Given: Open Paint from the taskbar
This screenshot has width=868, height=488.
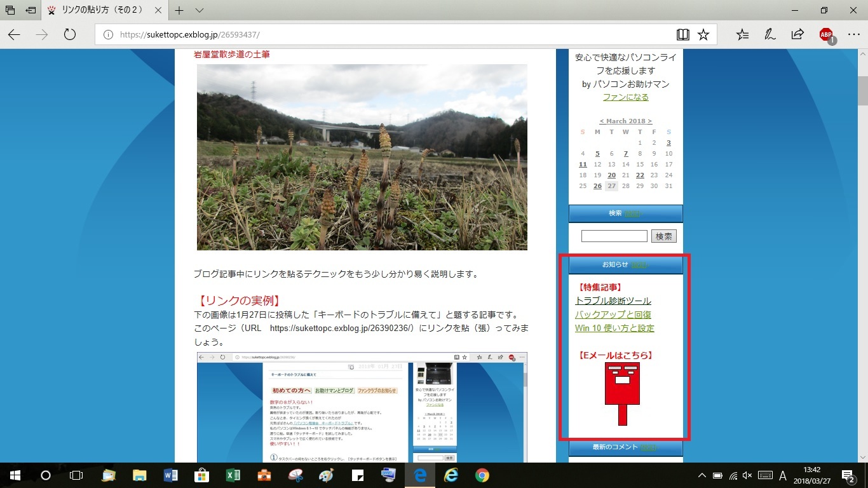Looking at the screenshot, I should pos(326,475).
